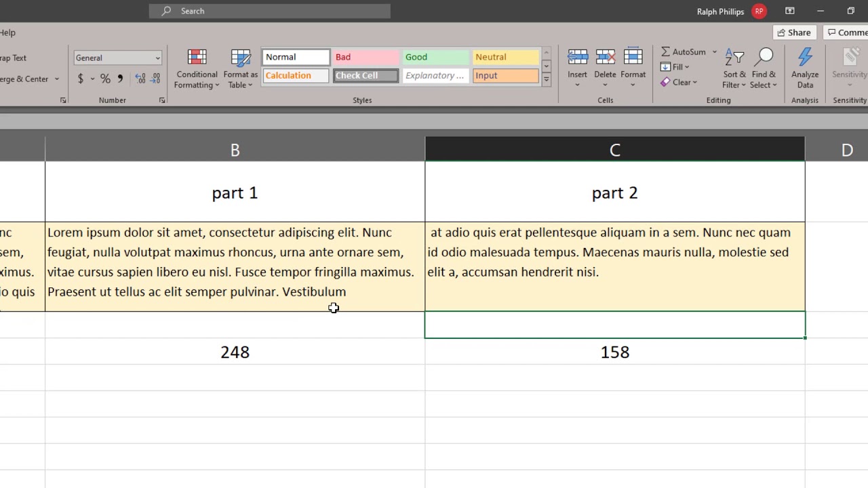Apply the Normal cell style

[x=296, y=57]
